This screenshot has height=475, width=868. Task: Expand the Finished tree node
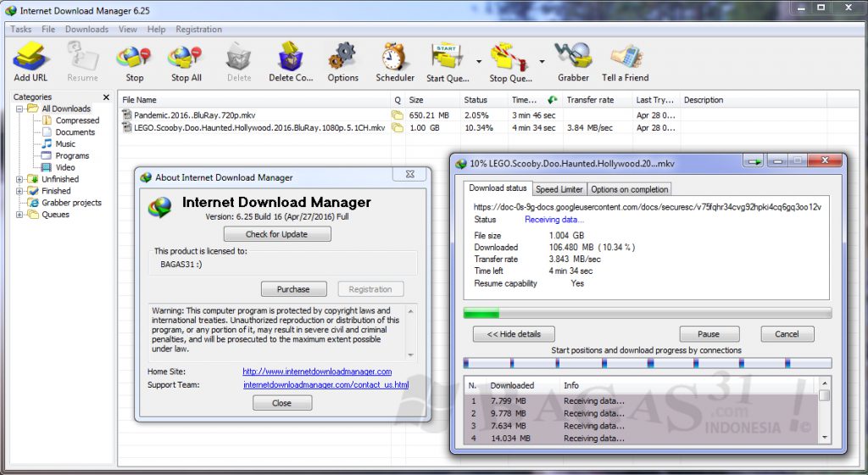(19, 191)
